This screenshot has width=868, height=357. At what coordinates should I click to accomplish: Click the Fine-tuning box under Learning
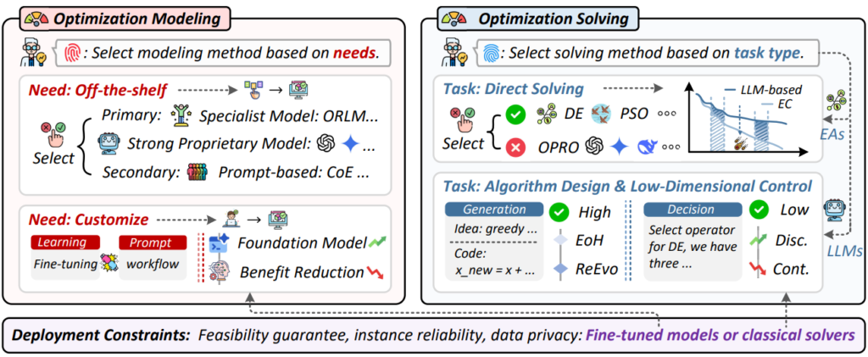(x=65, y=265)
